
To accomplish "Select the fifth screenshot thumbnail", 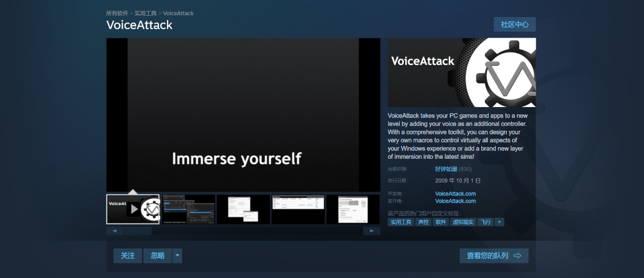I will tap(353, 209).
